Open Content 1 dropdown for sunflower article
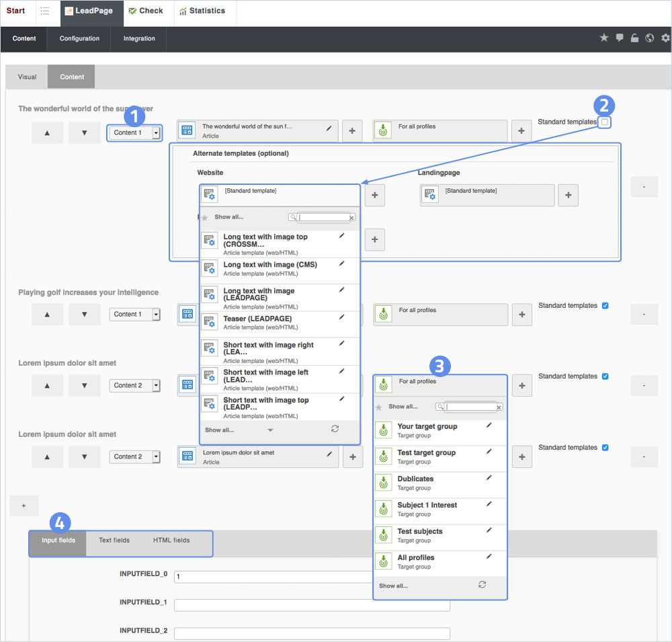 coord(156,132)
